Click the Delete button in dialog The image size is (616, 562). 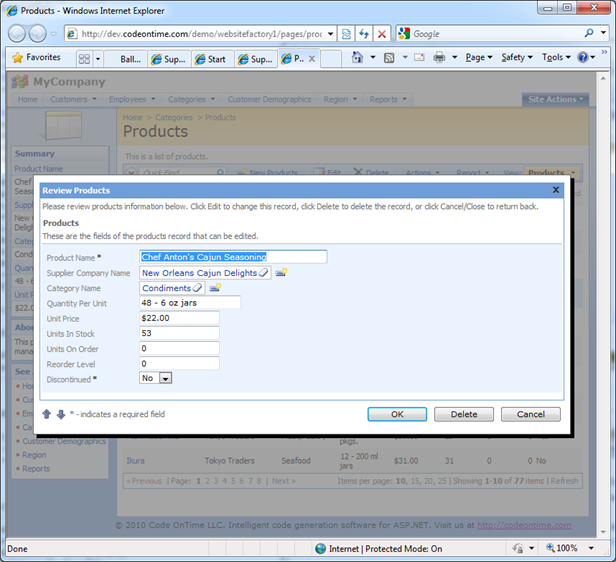(x=464, y=414)
